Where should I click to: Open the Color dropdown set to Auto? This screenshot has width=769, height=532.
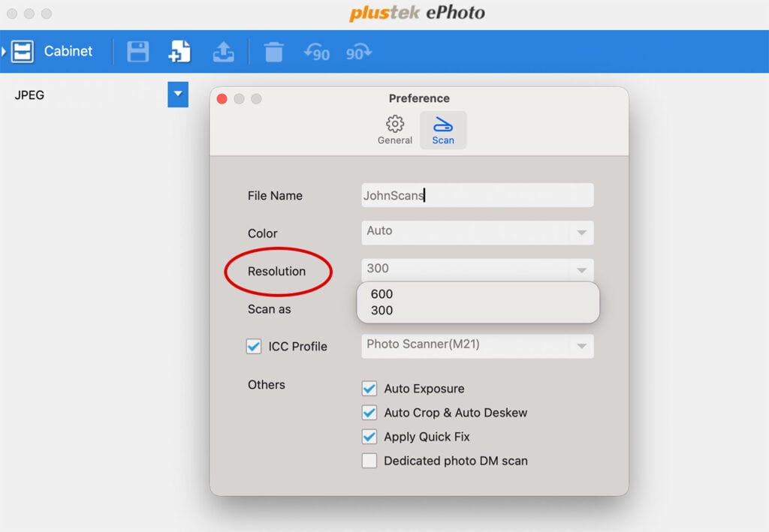477,232
